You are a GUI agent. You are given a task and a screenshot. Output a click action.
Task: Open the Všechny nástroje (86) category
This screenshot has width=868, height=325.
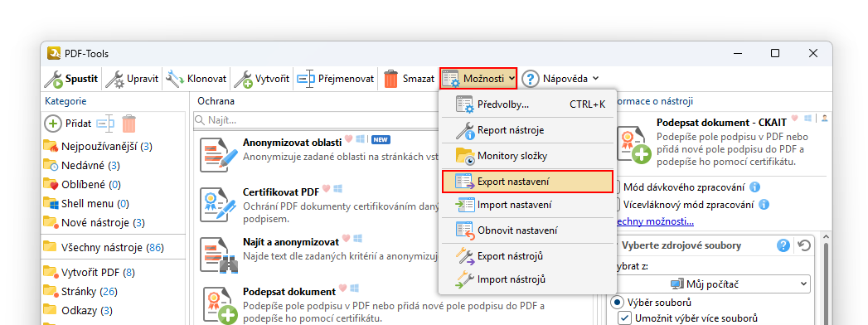104,248
